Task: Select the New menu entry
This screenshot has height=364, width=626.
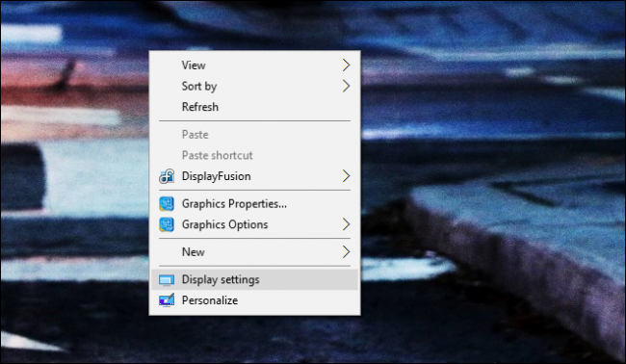Action: [254, 252]
